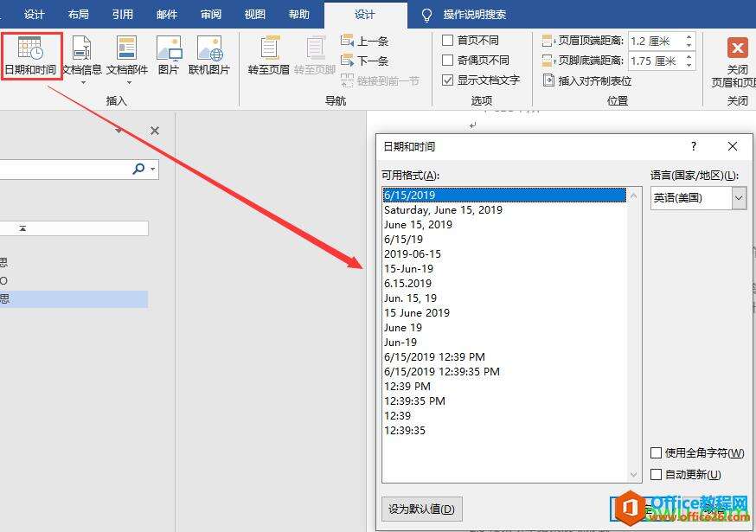Image resolution: width=756 pixels, height=532 pixels.
Task: Insert a picture with the 图片 icon
Action: 169,48
